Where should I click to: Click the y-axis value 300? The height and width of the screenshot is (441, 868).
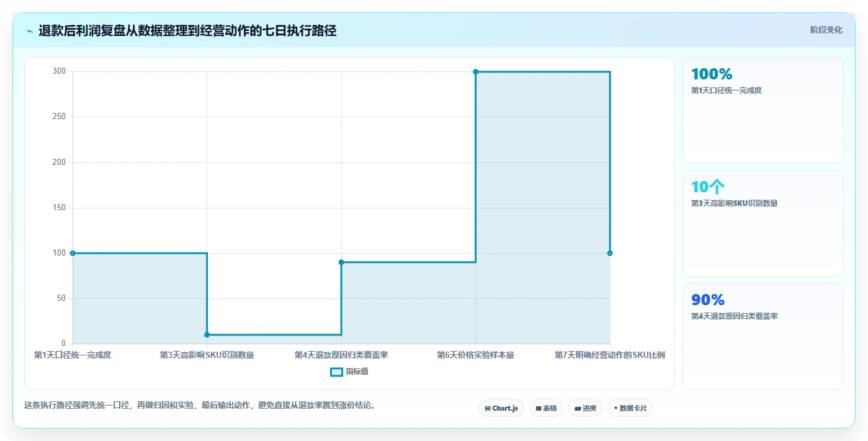[59, 71]
